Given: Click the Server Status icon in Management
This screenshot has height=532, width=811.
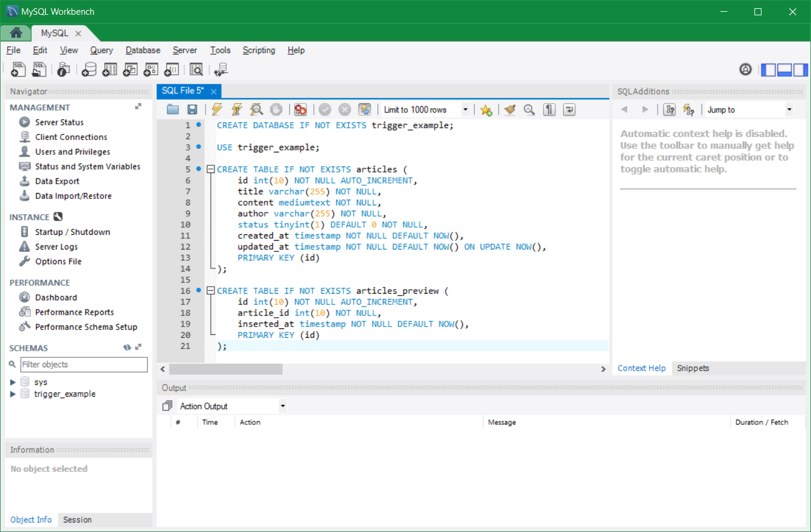Looking at the screenshot, I should click(24, 122).
